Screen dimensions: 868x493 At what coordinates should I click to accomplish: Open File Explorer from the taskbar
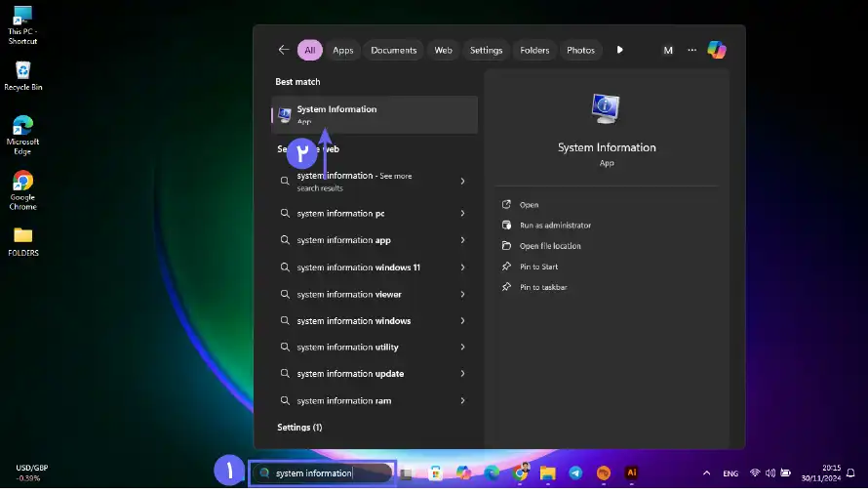(x=548, y=472)
